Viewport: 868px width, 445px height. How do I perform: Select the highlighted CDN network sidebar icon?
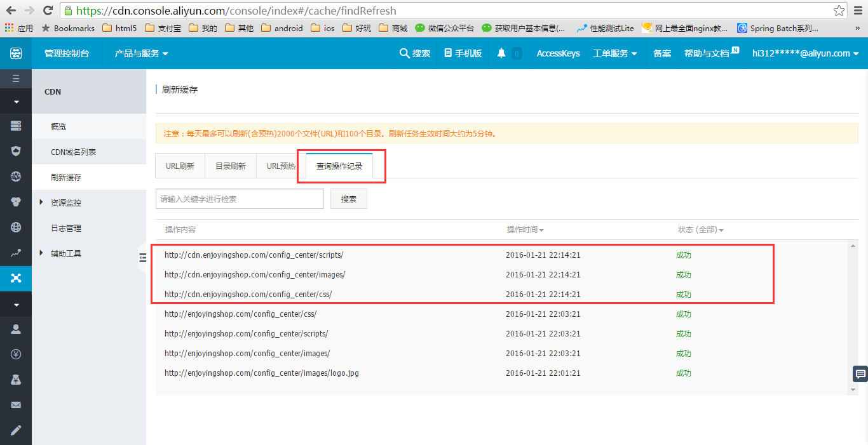(x=16, y=278)
